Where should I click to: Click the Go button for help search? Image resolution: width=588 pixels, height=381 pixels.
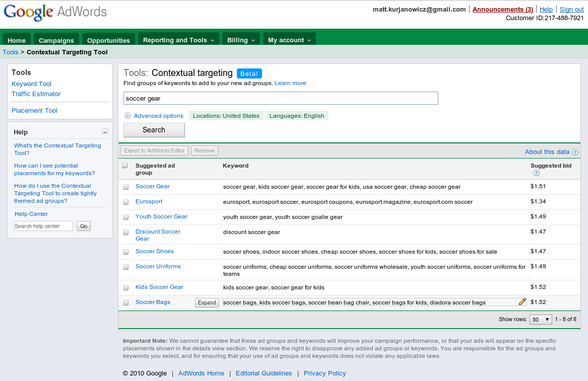[x=84, y=226]
